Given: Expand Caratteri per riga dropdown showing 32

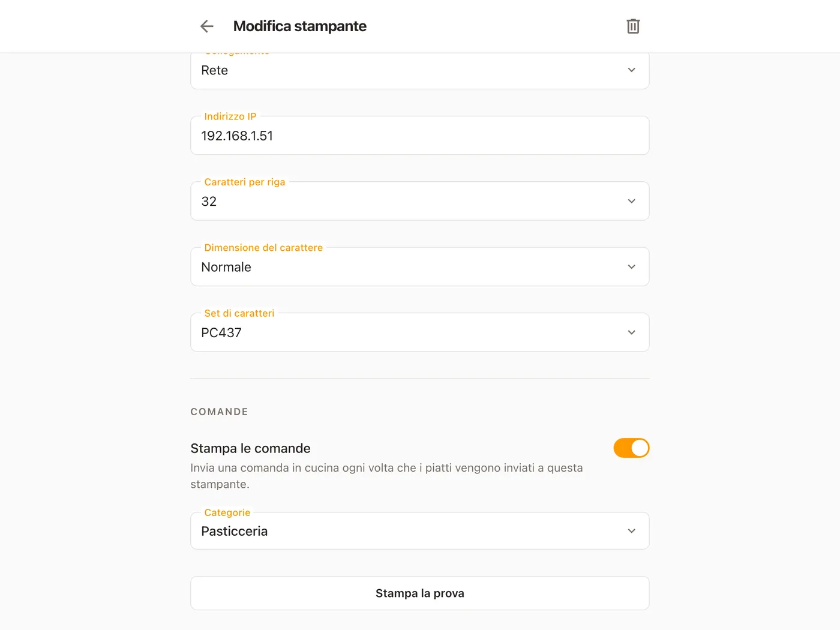Looking at the screenshot, I should [420, 201].
